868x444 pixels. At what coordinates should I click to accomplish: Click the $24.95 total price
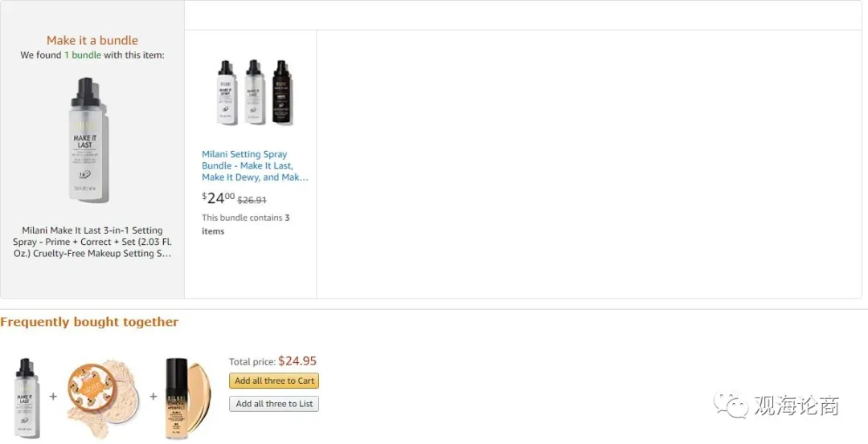pyautogui.click(x=297, y=361)
